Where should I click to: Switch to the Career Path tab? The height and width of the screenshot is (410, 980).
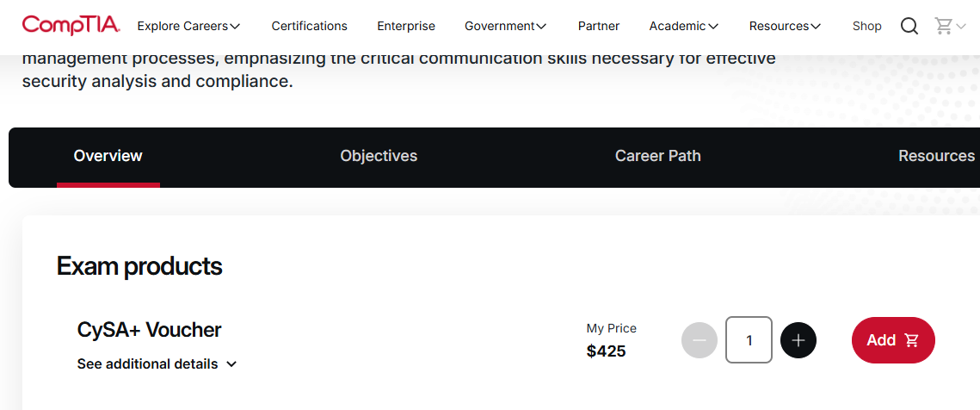click(658, 156)
